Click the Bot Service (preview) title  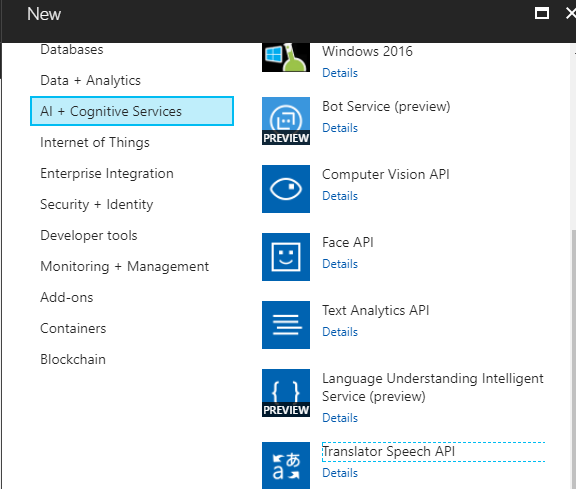pos(386,107)
